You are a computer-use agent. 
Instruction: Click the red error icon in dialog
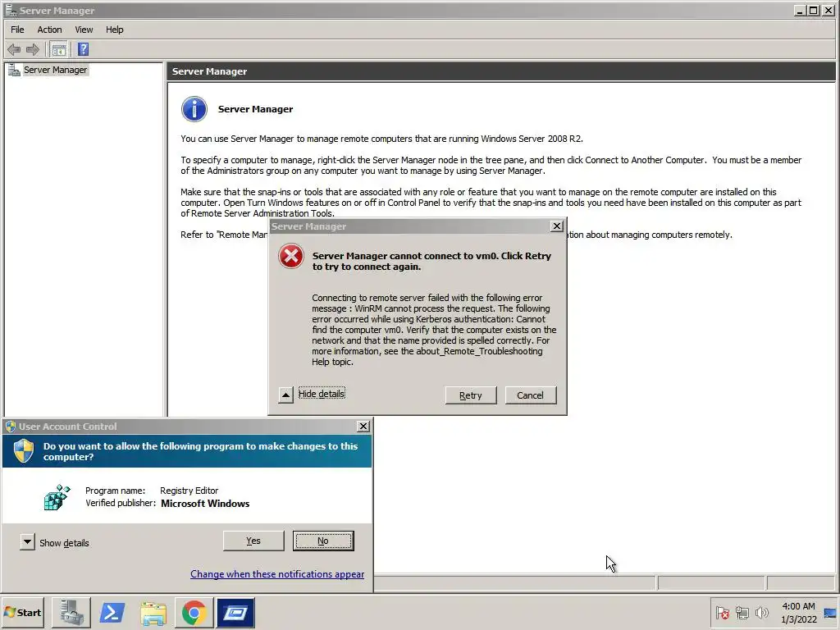291,256
